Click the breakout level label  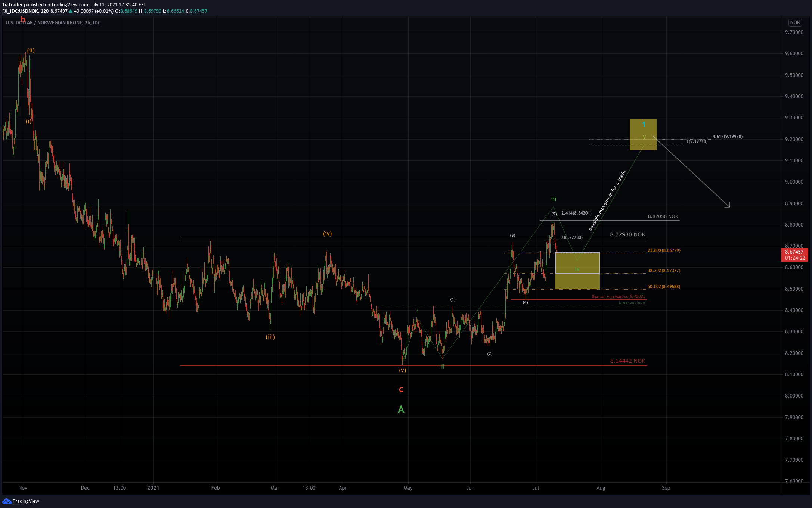pos(632,303)
